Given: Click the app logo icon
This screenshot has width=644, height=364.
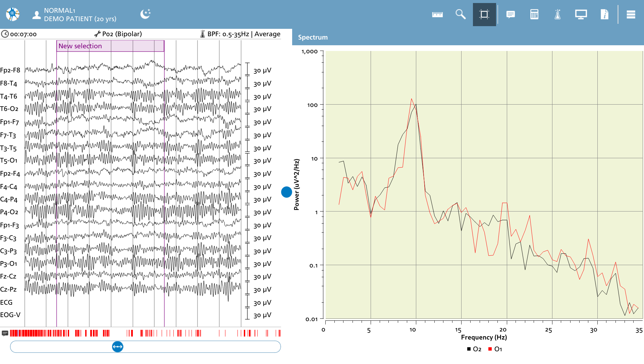Looking at the screenshot, I should tap(13, 14).
